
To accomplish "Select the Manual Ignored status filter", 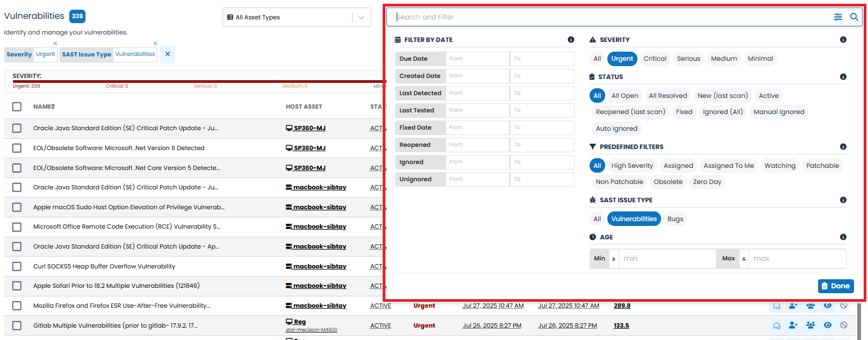I will pos(779,112).
